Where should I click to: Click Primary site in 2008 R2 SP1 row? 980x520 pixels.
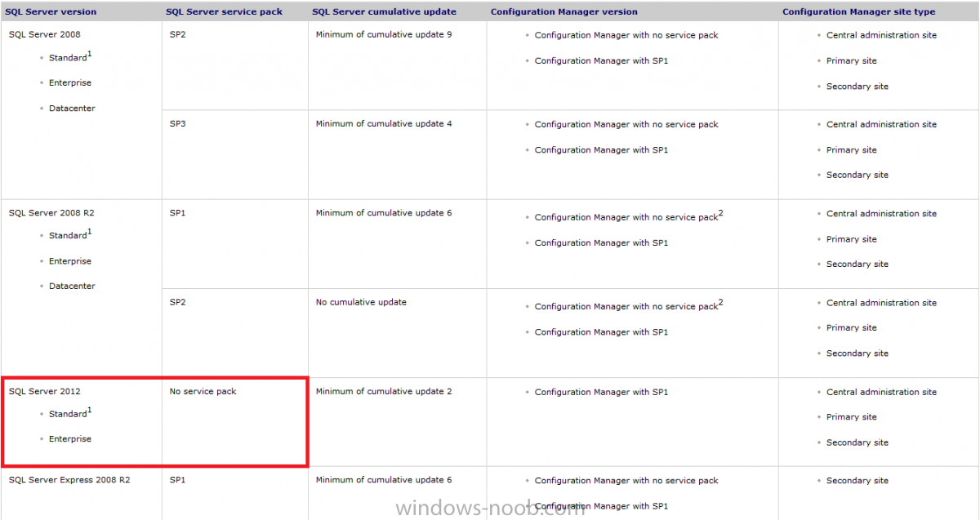click(x=851, y=239)
